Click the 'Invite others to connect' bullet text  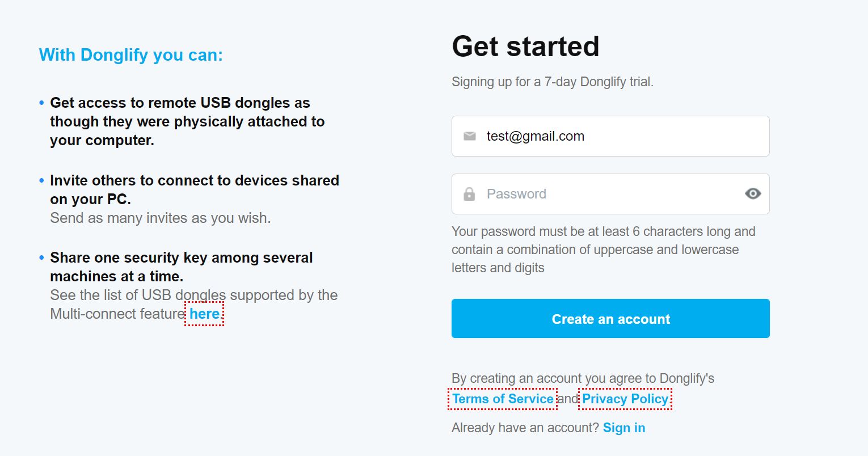(x=194, y=189)
